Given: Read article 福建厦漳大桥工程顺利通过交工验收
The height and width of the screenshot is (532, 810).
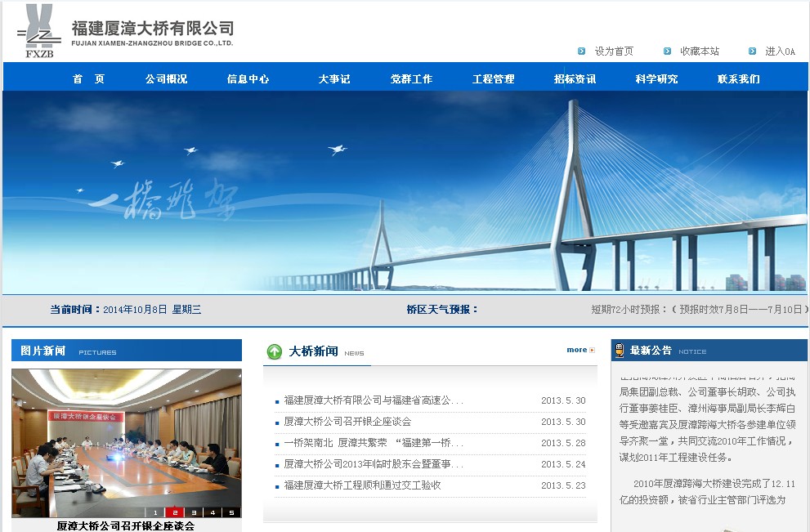Looking at the screenshot, I should coord(362,485).
